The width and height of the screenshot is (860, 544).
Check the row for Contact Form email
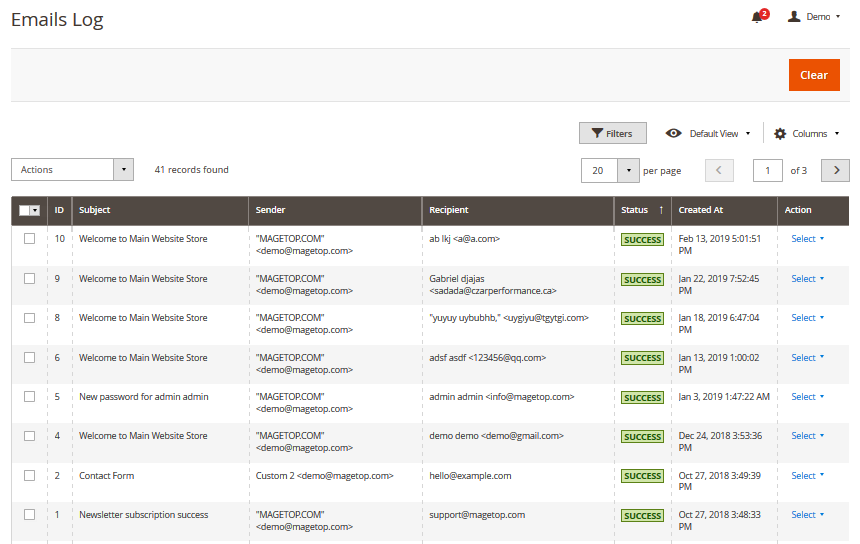[x=29, y=476]
